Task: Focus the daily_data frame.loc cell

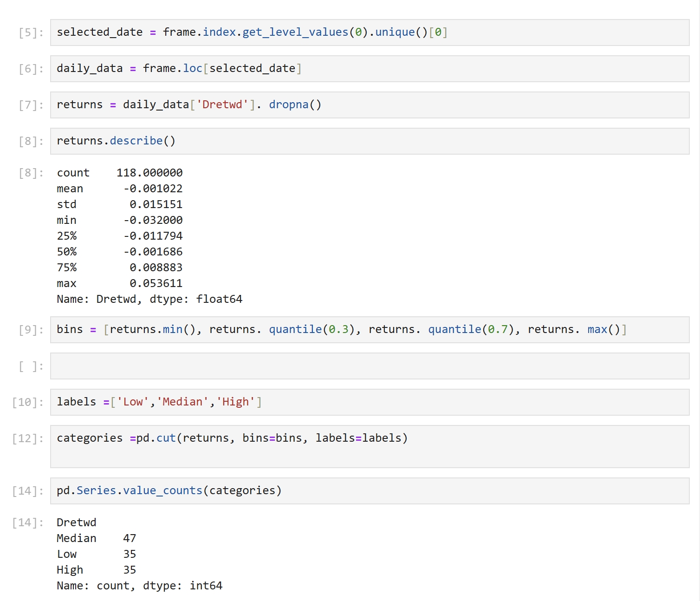Action: [369, 69]
